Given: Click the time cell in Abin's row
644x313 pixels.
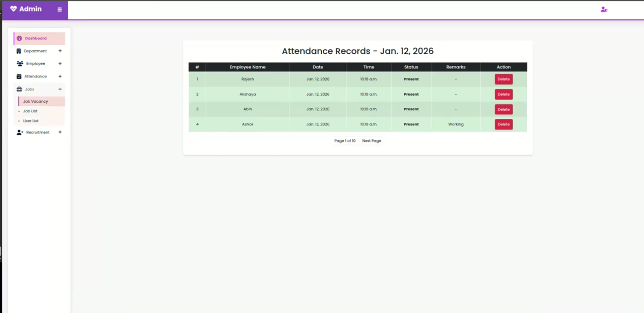Looking at the screenshot, I should point(369,109).
